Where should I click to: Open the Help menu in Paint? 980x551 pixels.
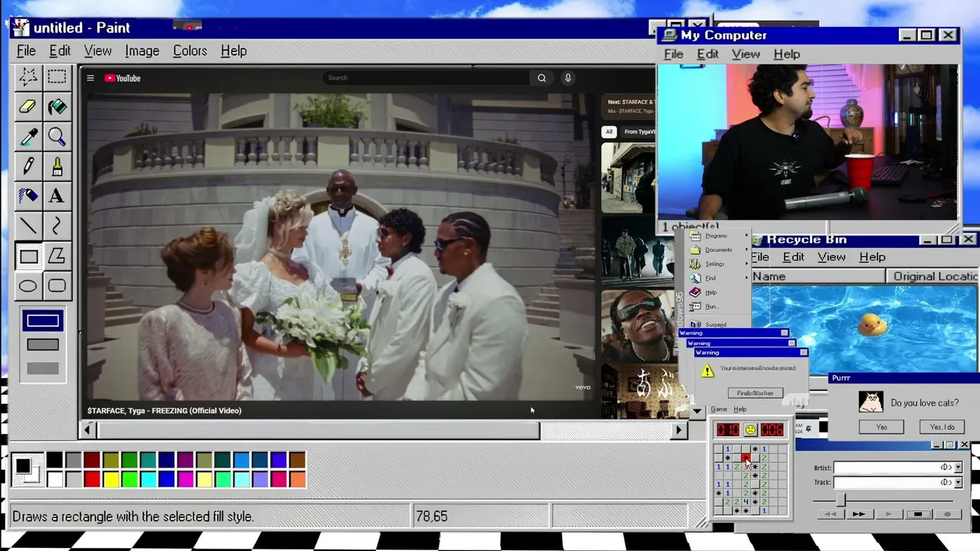point(234,51)
